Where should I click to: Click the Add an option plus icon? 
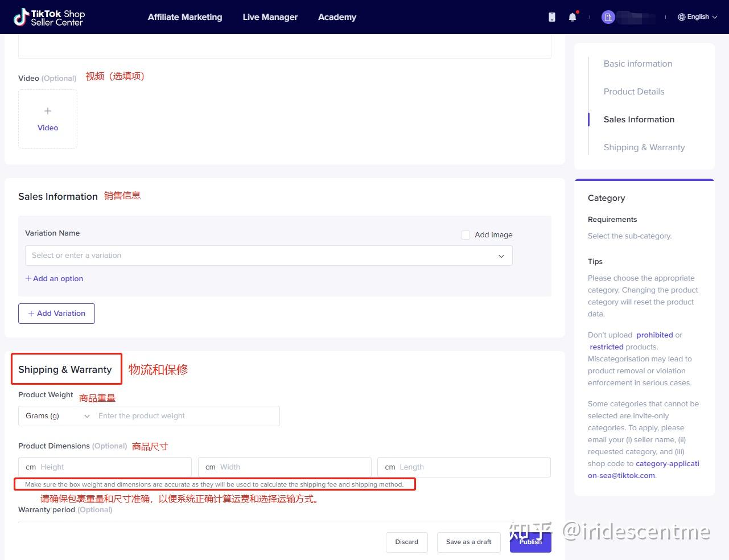click(x=28, y=278)
